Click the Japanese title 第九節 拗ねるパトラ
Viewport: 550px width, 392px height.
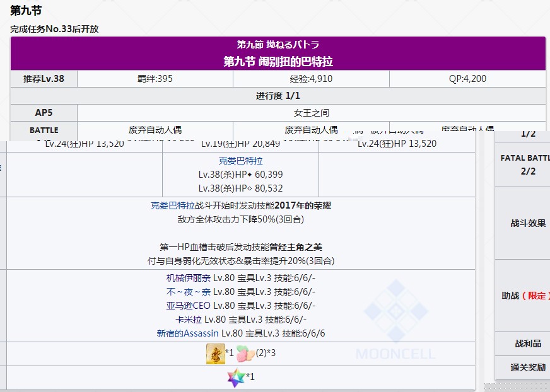278,45
